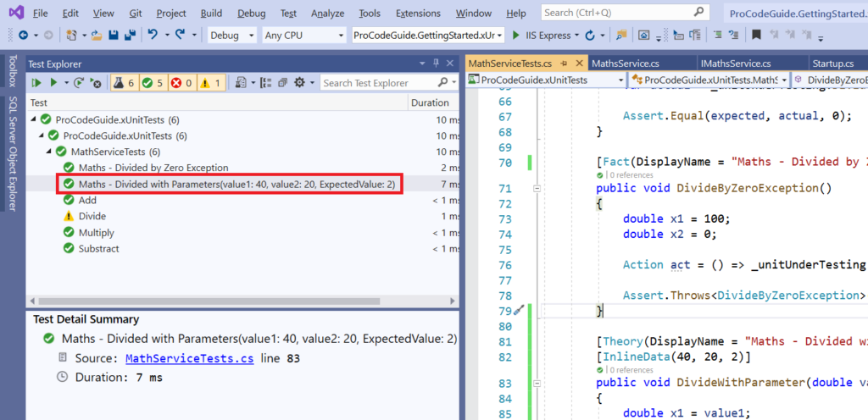The image size is (868, 420).
Task: Click the green Run tests play icon
Action: 53,83
